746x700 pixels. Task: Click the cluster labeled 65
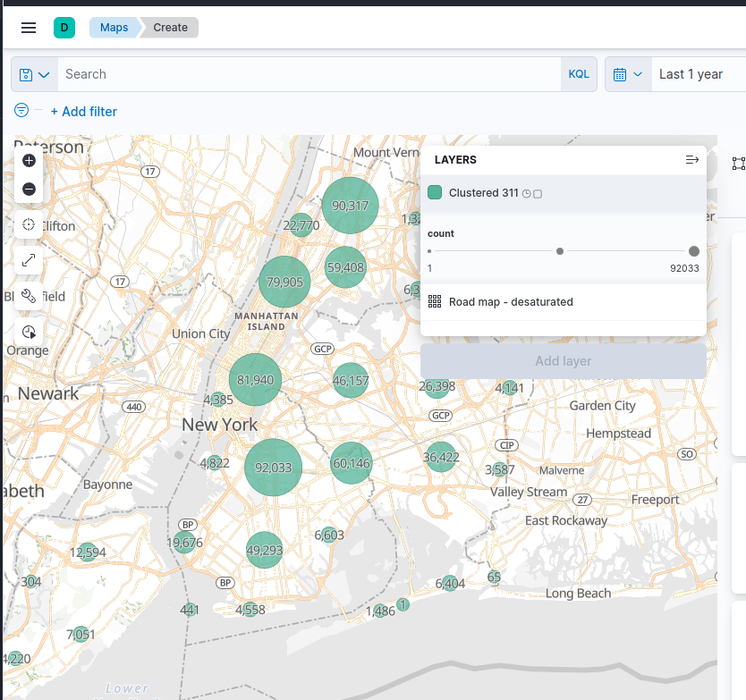[x=494, y=577]
